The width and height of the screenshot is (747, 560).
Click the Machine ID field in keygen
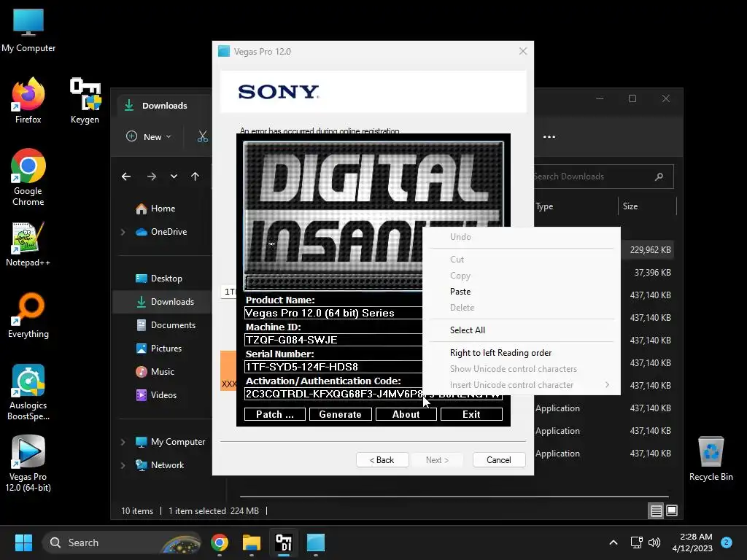coord(333,340)
